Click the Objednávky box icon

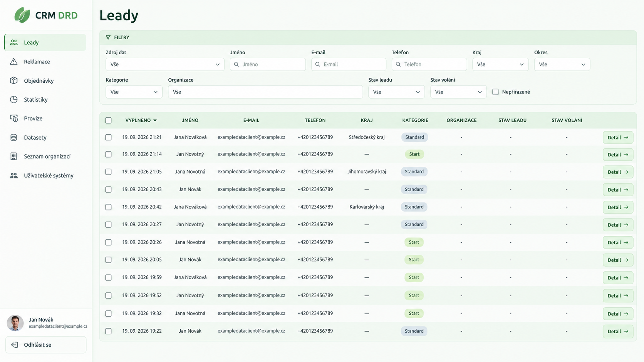pos(14,80)
